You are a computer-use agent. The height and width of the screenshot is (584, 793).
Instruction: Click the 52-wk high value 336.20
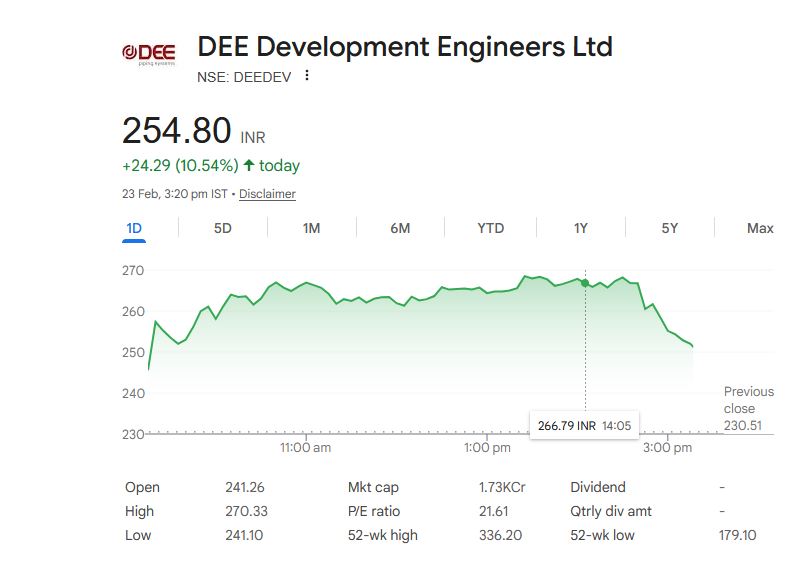pos(500,535)
